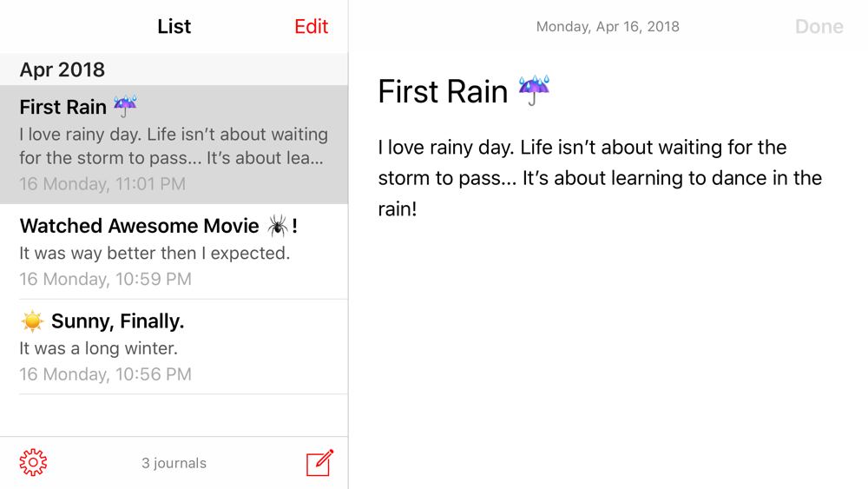This screenshot has height=489, width=868.
Task: Select the First Rain title in editor
Action: pyautogui.click(x=443, y=91)
